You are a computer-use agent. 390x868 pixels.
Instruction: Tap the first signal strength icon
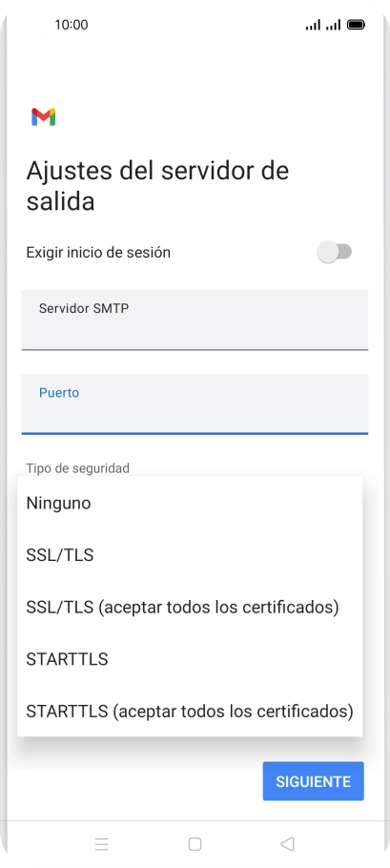pyautogui.click(x=313, y=25)
